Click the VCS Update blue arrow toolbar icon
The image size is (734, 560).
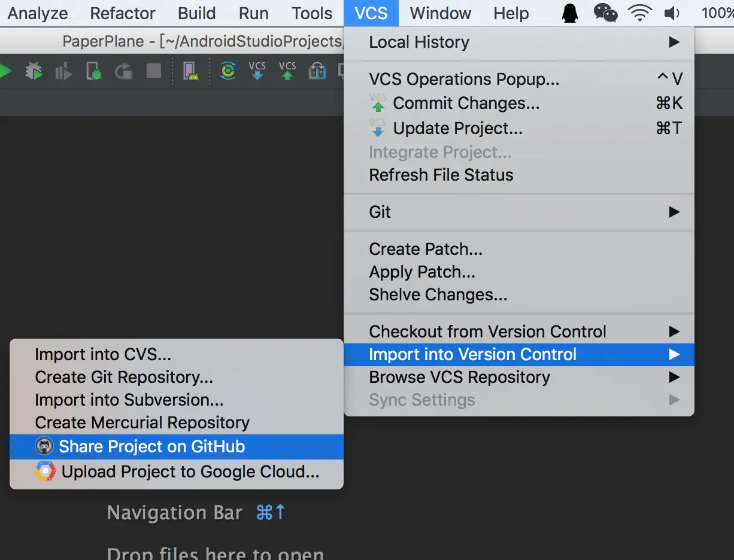click(x=257, y=71)
